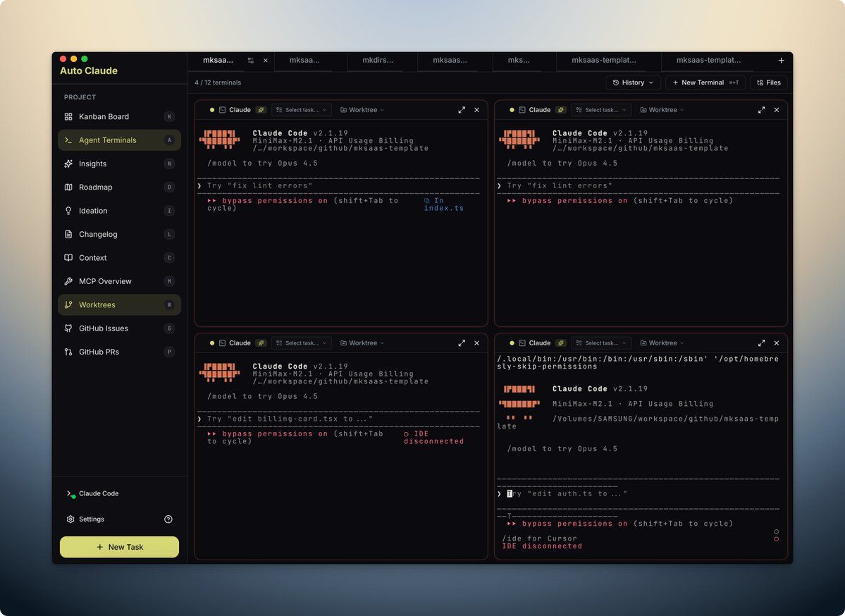Click the New Task button
The height and width of the screenshot is (616, 845).
point(119,547)
